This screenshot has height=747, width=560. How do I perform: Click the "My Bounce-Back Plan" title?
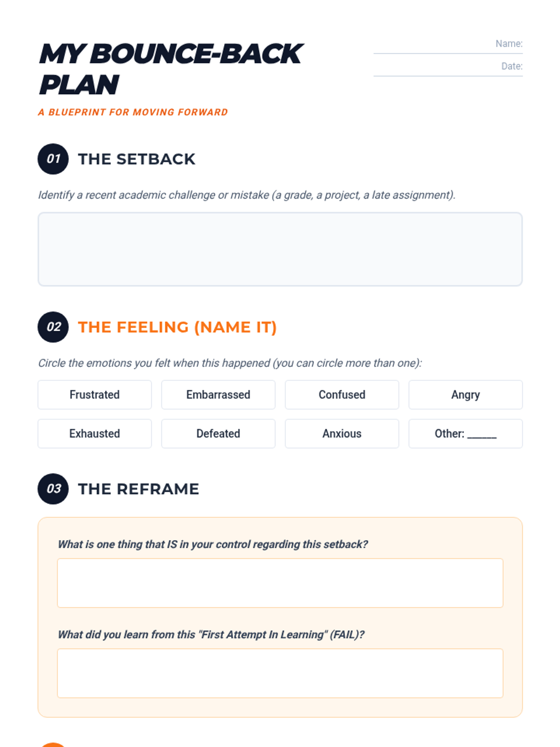click(171, 69)
